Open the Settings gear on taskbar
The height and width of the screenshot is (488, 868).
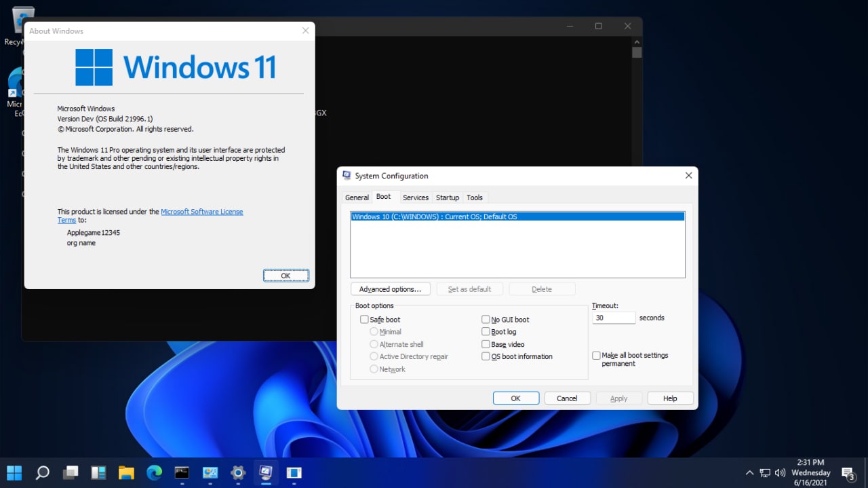point(237,472)
